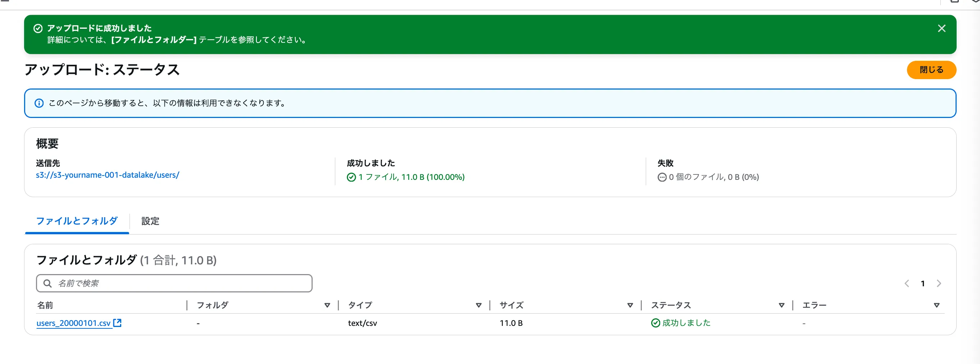
Task: Open the users_20000101.csv file link
Action: click(x=73, y=323)
